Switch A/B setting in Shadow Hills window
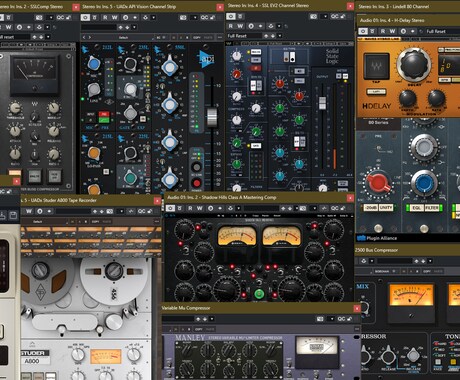Viewport: 460px width, 380px height. click(210, 208)
